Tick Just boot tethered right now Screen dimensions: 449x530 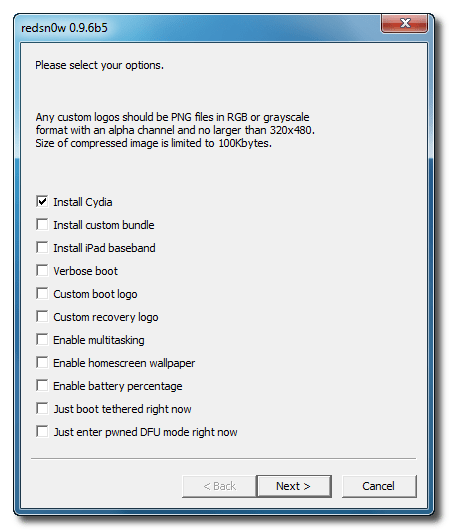42,408
